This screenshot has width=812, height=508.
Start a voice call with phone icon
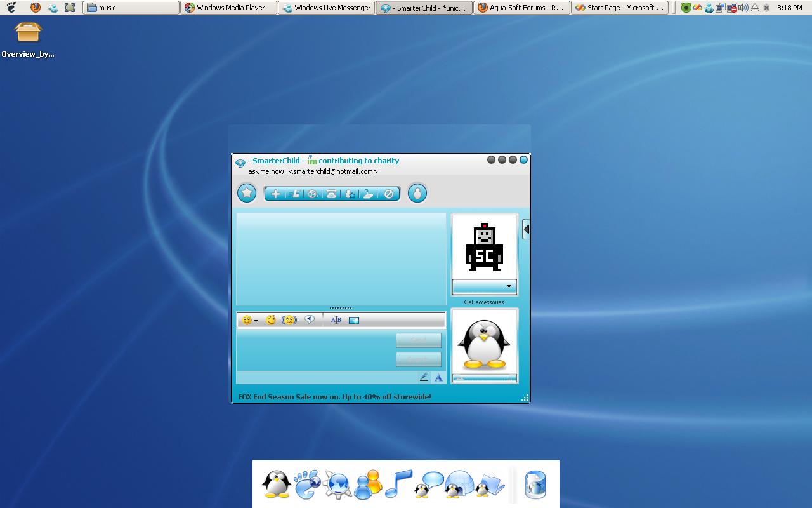[331, 194]
